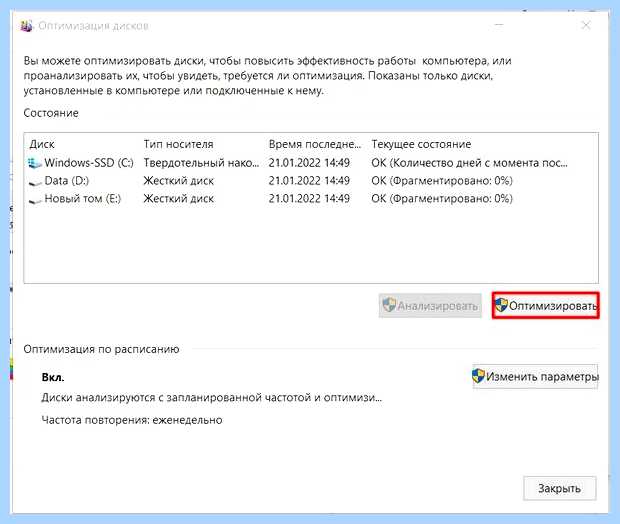Click Фрагментировано: 0% status of Data (D:)

442,181
